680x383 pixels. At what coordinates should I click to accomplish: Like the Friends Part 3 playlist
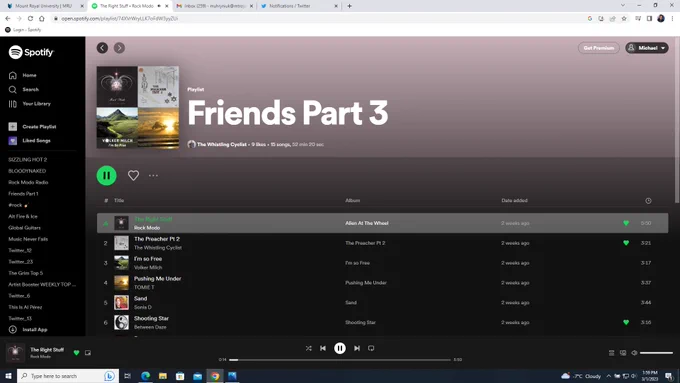click(x=133, y=175)
